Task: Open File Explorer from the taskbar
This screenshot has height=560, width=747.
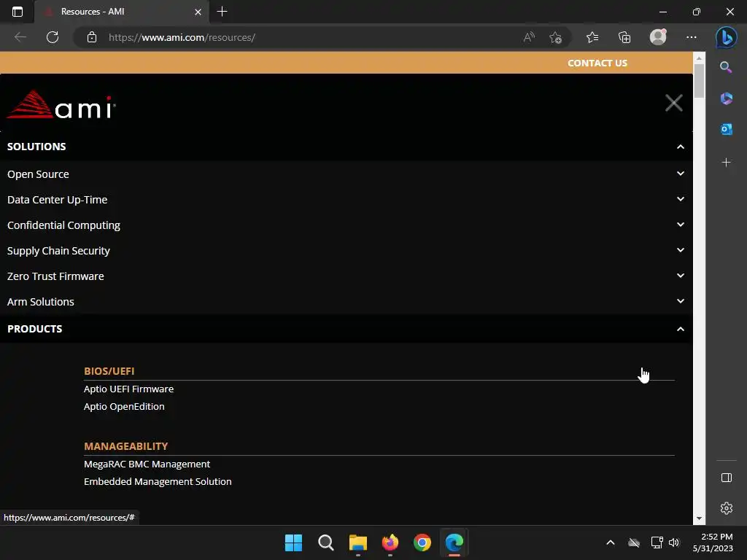Action: [x=357, y=542]
